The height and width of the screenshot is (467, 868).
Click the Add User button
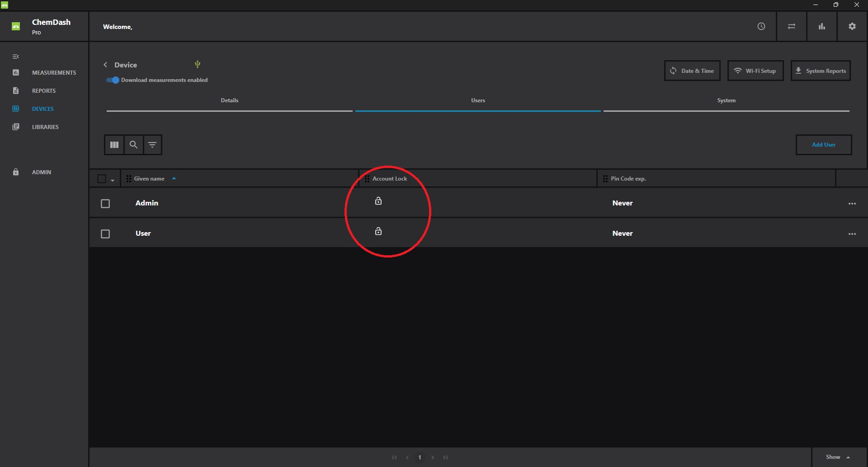[x=823, y=145]
